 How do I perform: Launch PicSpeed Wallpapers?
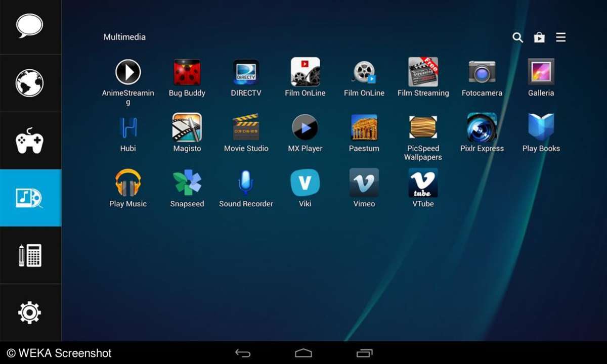pyautogui.click(x=423, y=127)
